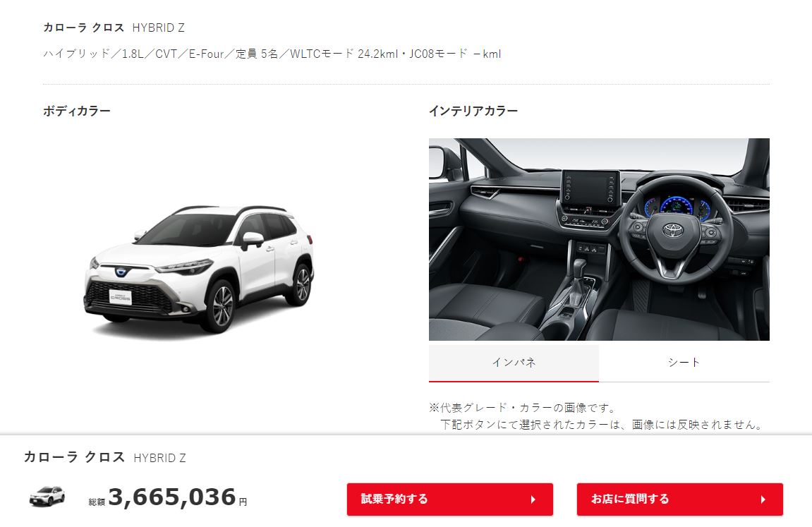Click the お店に質問する button

click(680, 499)
